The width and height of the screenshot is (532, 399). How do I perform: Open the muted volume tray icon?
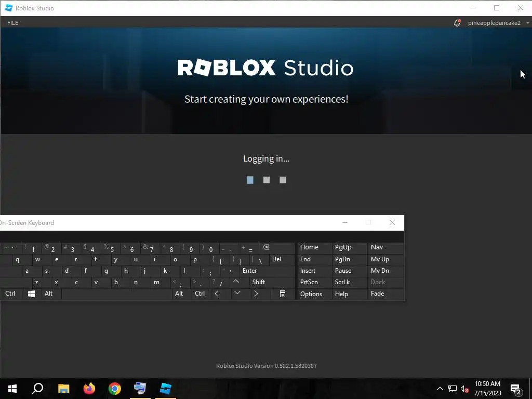pyautogui.click(x=464, y=389)
